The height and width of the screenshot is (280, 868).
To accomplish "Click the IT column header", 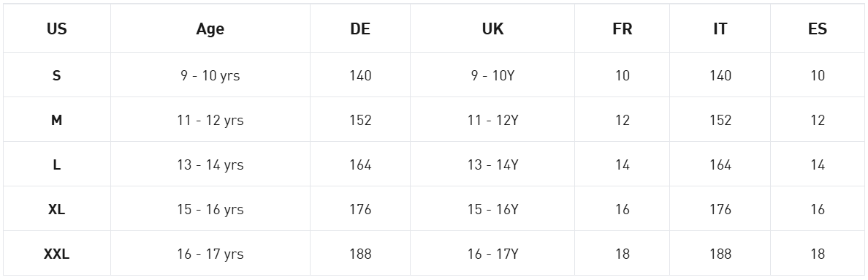I will (720, 29).
